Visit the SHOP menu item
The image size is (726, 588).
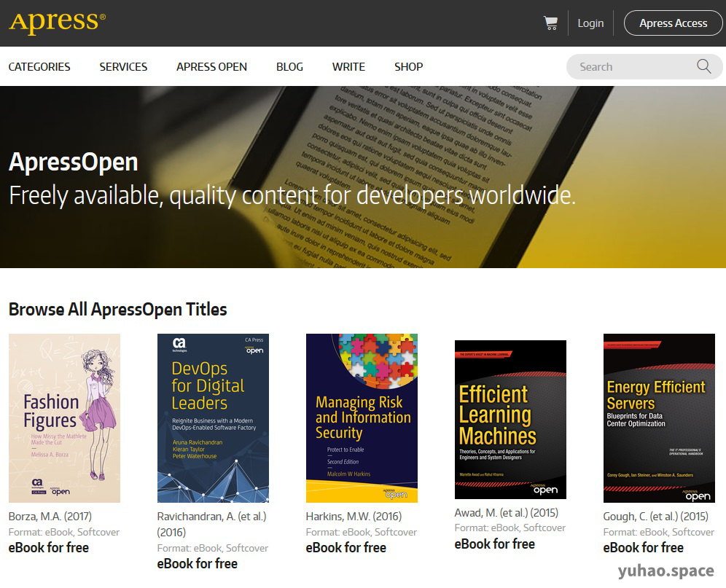[408, 67]
